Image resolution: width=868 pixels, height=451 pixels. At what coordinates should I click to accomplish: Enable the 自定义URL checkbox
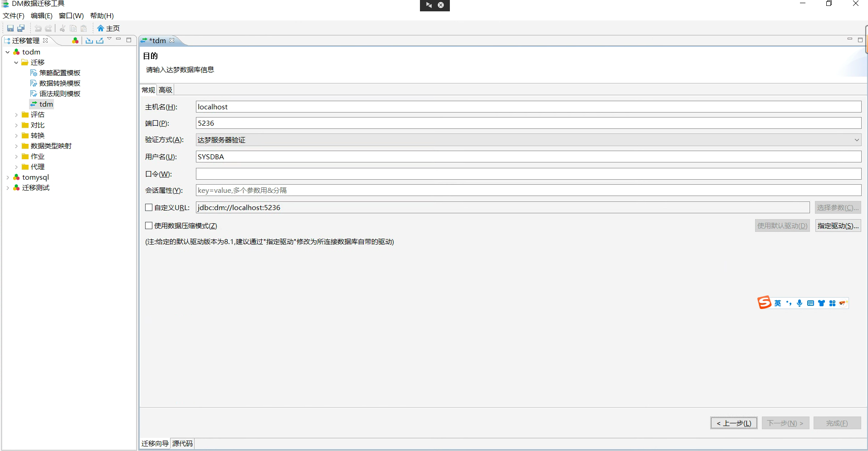148,207
